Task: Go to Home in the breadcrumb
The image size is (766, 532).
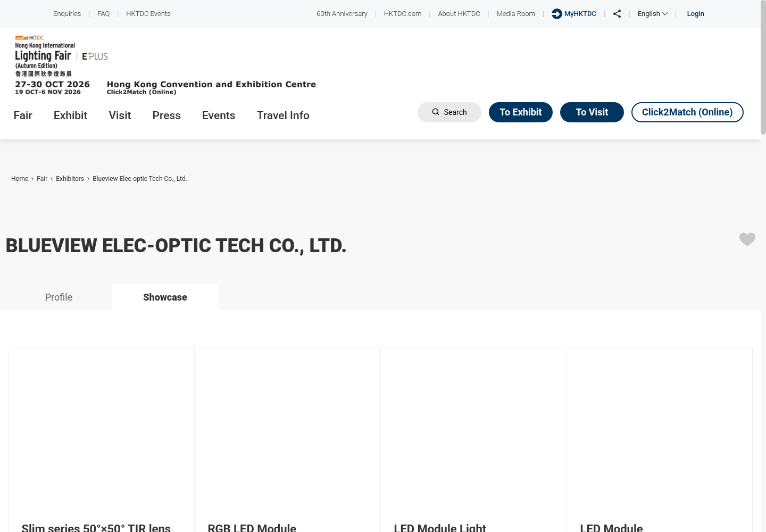Action: [20, 179]
